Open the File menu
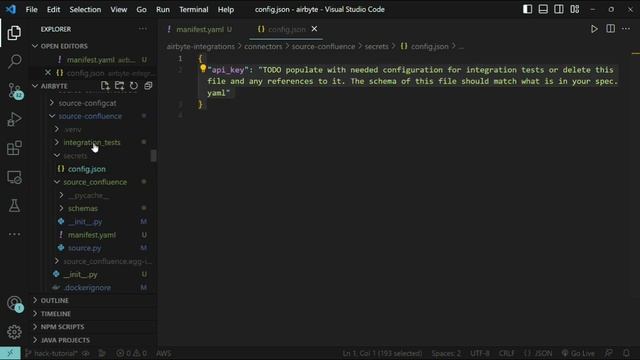Image resolution: width=640 pixels, height=360 pixels. pyautogui.click(x=31, y=9)
